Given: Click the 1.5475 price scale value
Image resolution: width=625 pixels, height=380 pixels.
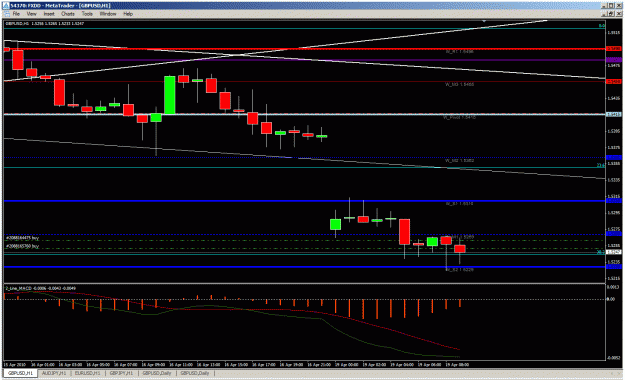Looking at the screenshot, I should coord(614,65).
